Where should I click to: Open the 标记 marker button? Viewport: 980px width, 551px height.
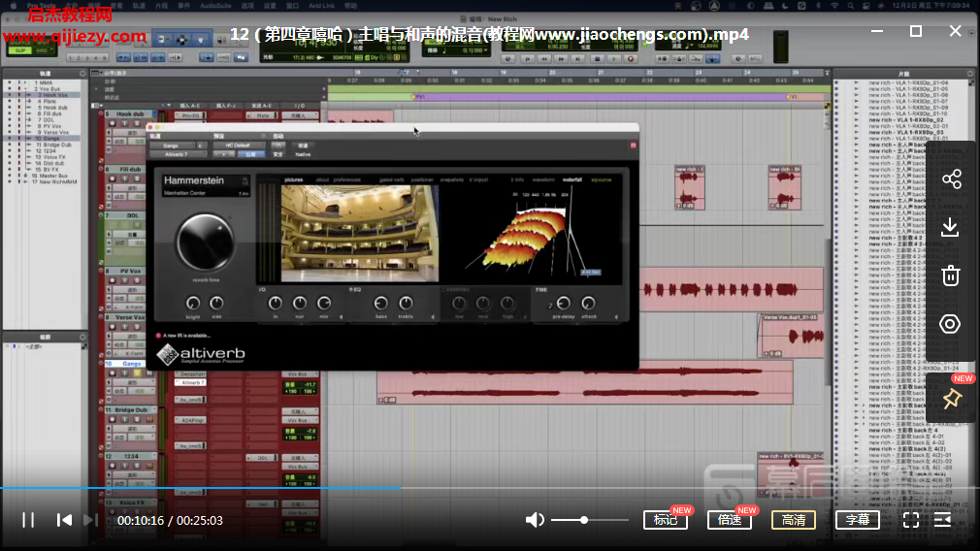[666, 520]
